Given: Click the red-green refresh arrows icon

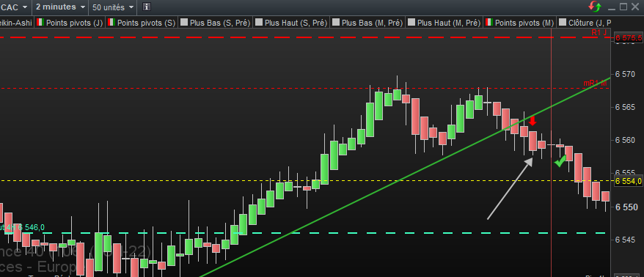Looking at the screenshot, I should click(595, 7).
